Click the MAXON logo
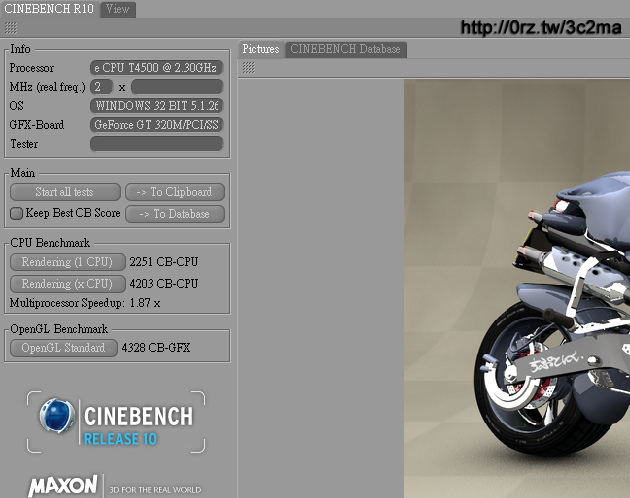This screenshot has height=498, width=630. point(63,486)
